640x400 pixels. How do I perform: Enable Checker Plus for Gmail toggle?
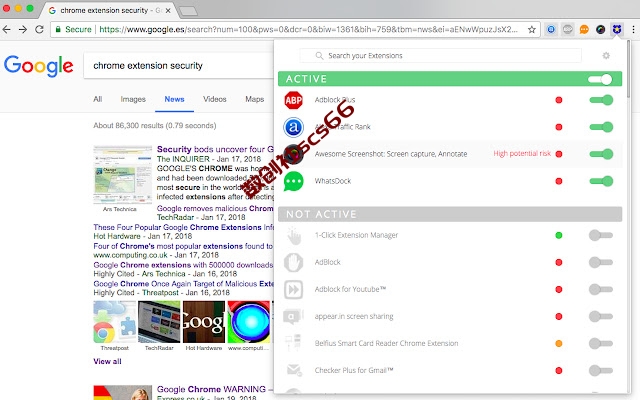[601, 370]
